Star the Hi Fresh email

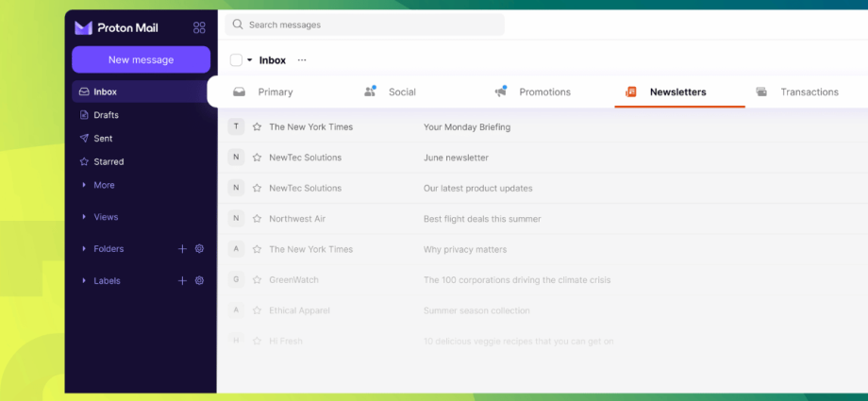point(257,342)
